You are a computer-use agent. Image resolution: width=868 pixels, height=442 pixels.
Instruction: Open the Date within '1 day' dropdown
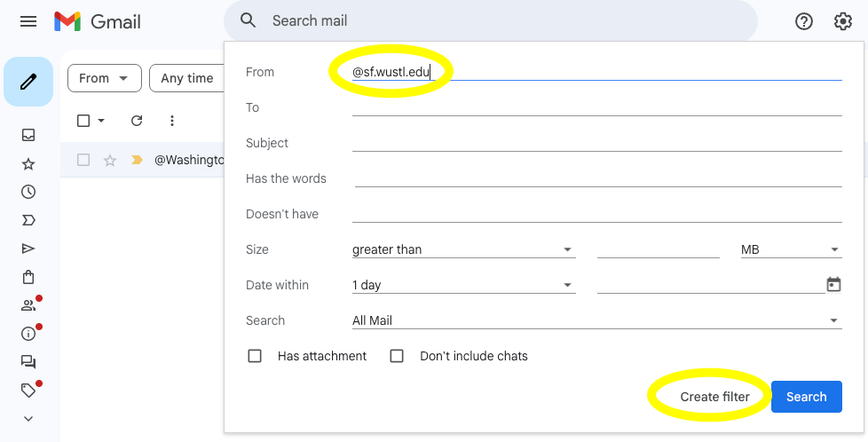coord(463,285)
